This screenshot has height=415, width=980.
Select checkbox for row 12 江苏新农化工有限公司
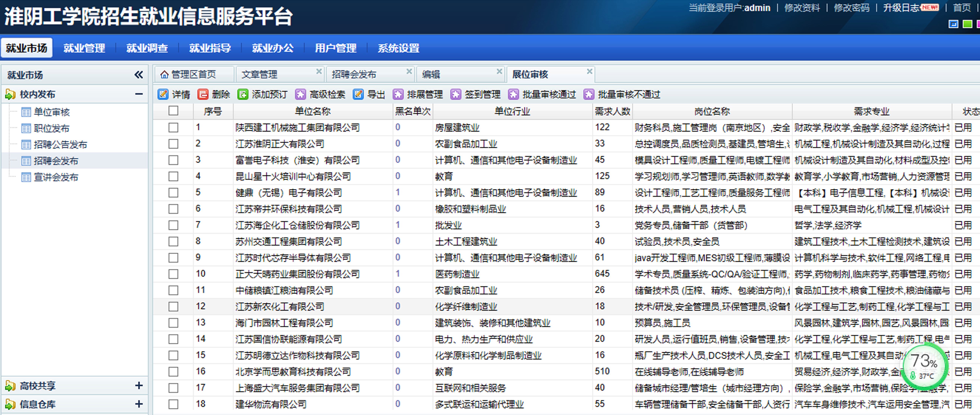[174, 306]
